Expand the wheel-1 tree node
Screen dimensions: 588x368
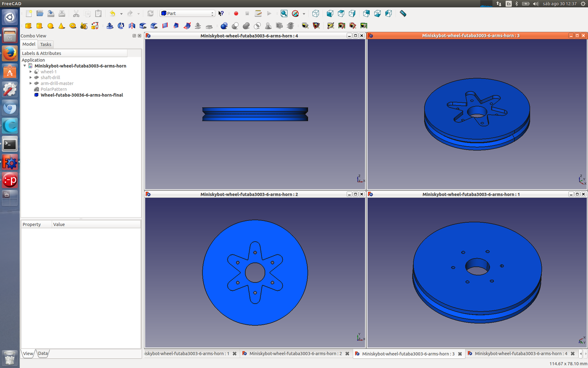tap(31, 72)
